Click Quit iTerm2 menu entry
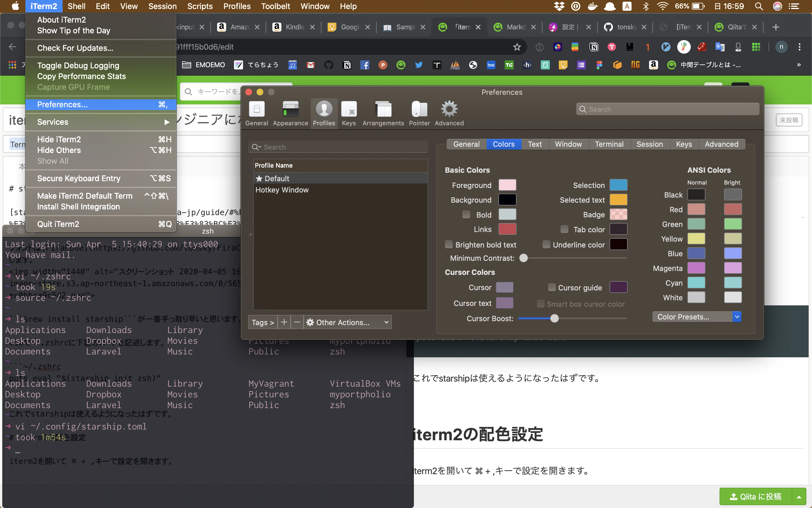The image size is (812, 508). click(x=101, y=224)
